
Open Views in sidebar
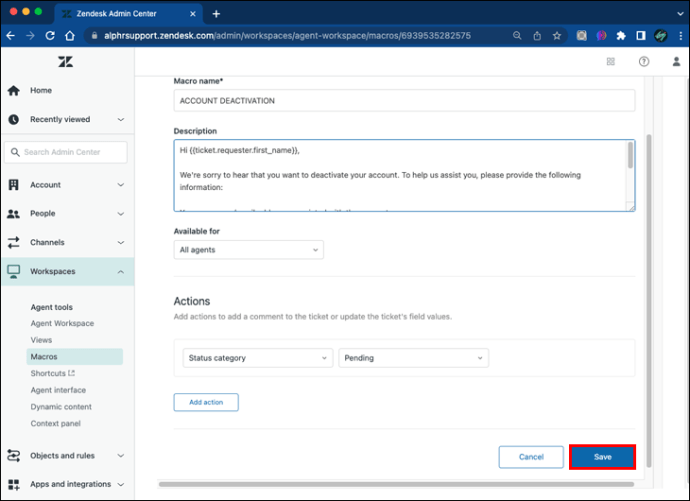(x=41, y=340)
